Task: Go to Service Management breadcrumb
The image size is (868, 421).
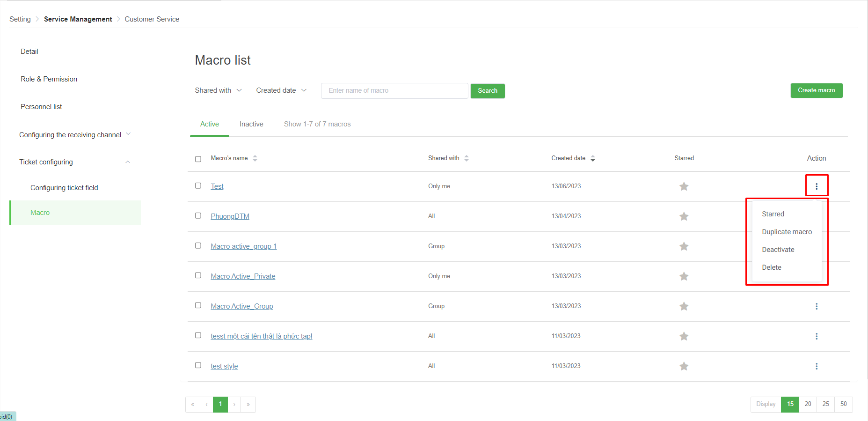Action: pos(78,19)
